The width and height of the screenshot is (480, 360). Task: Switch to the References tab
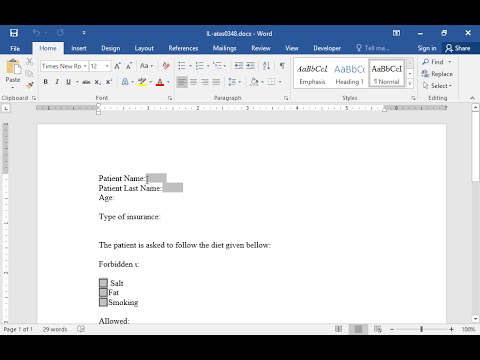click(x=183, y=48)
